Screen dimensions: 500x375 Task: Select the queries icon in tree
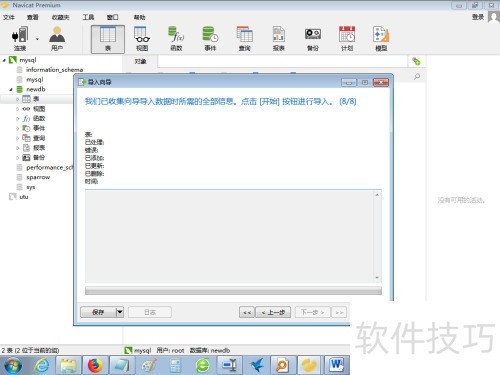pyautogui.click(x=26, y=138)
